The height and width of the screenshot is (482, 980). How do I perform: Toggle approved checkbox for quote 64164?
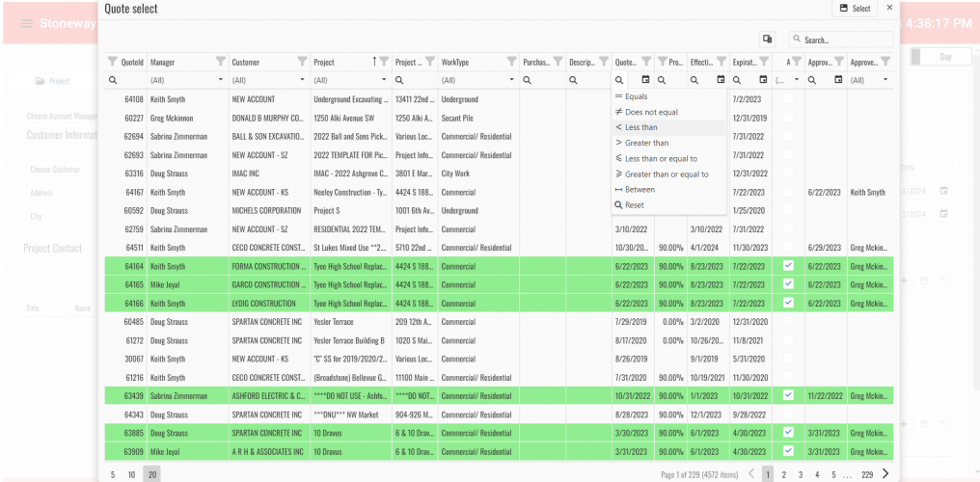pyautogui.click(x=788, y=265)
